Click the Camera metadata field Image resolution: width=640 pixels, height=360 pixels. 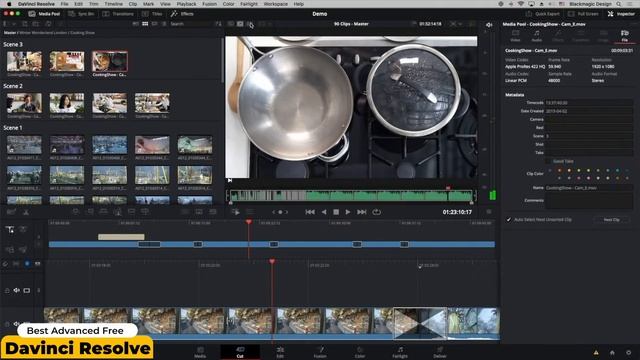coord(589,120)
